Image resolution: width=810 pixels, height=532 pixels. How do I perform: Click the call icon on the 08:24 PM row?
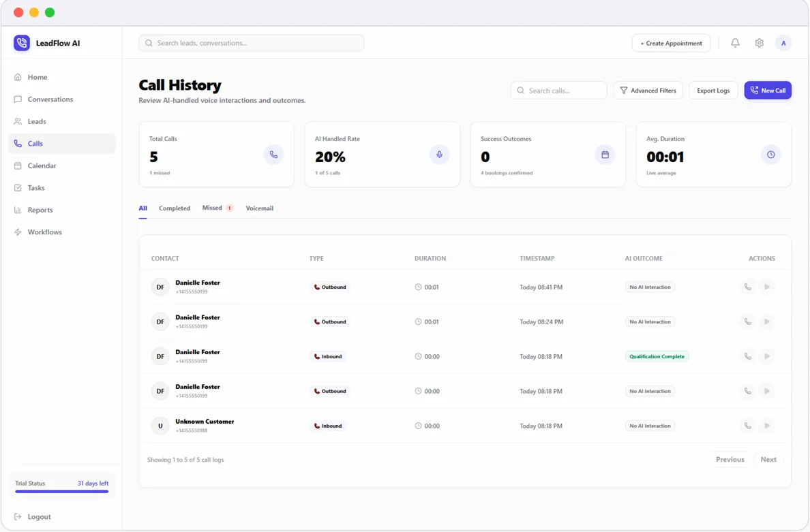pos(747,322)
